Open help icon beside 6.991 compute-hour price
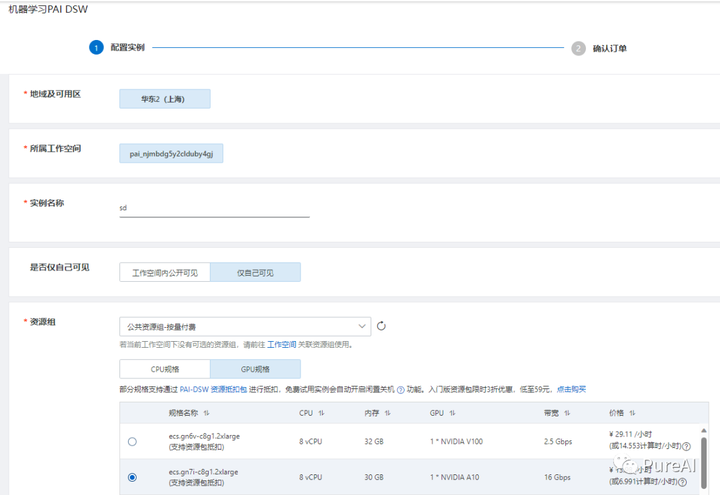 pyautogui.click(x=683, y=482)
